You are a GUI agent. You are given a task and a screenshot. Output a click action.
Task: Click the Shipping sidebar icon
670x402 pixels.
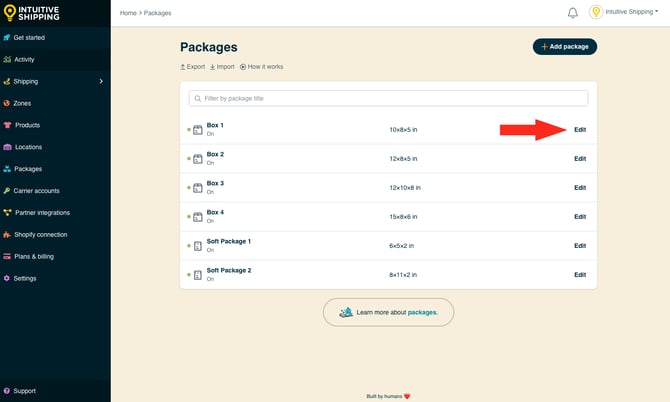pyautogui.click(x=6, y=81)
